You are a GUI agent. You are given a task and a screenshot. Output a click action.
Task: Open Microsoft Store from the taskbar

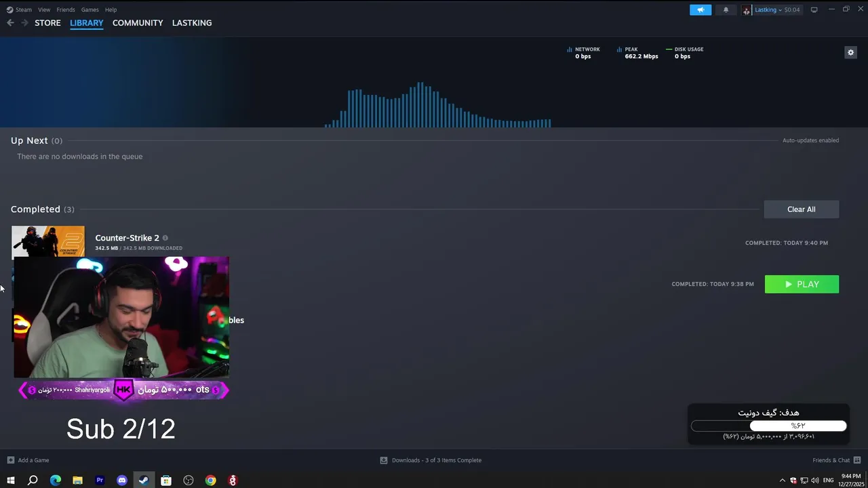pos(166,481)
